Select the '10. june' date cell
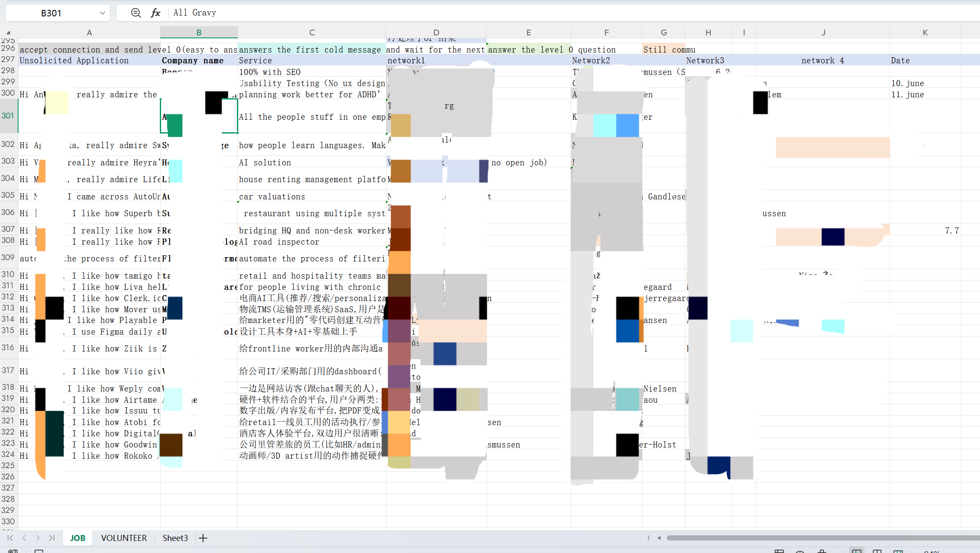The image size is (980, 553). click(x=925, y=83)
